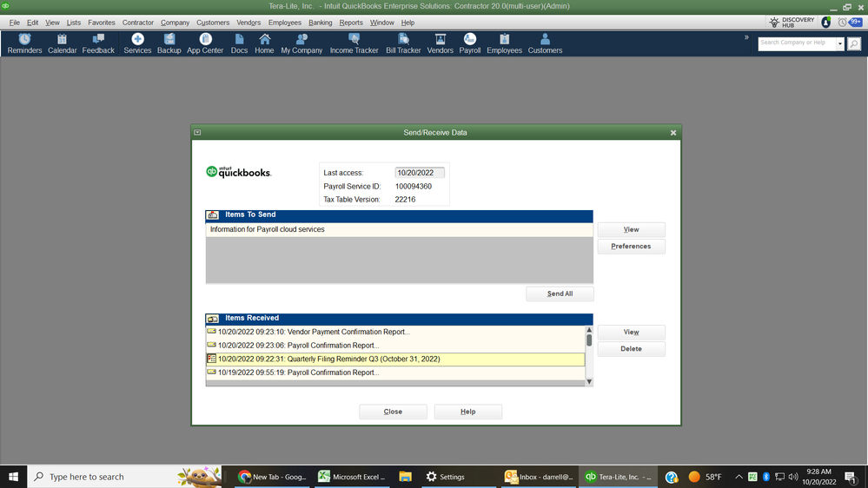Click View button for Items To Send
This screenshot has width=868, height=488.
[631, 229]
